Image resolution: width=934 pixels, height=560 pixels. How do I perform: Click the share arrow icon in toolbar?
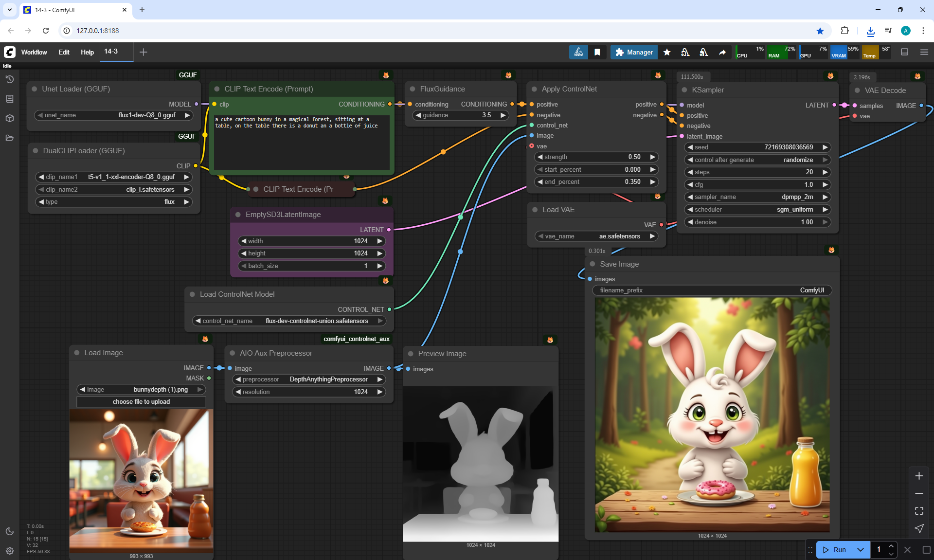click(x=722, y=52)
